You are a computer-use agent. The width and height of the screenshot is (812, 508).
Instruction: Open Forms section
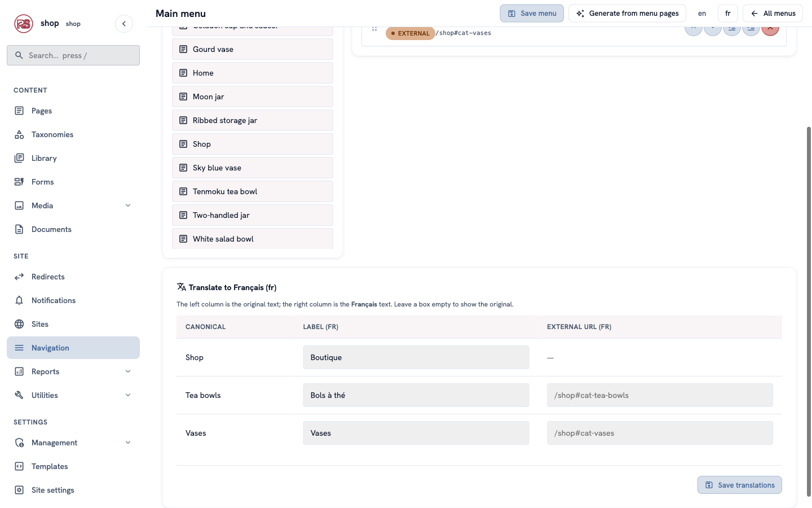pyautogui.click(x=73, y=182)
